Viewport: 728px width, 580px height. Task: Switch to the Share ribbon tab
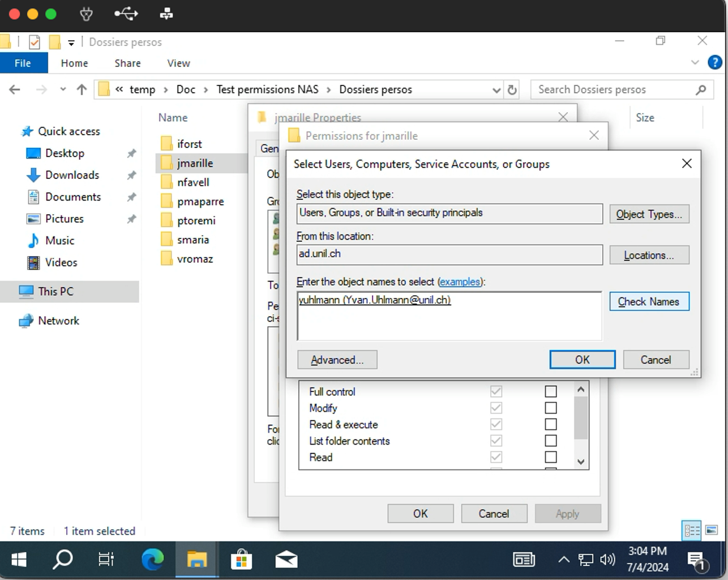pyautogui.click(x=127, y=63)
